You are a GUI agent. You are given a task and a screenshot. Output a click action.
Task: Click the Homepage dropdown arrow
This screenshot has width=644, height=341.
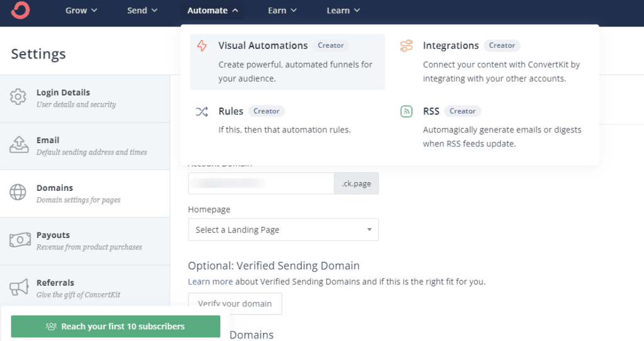[369, 229]
